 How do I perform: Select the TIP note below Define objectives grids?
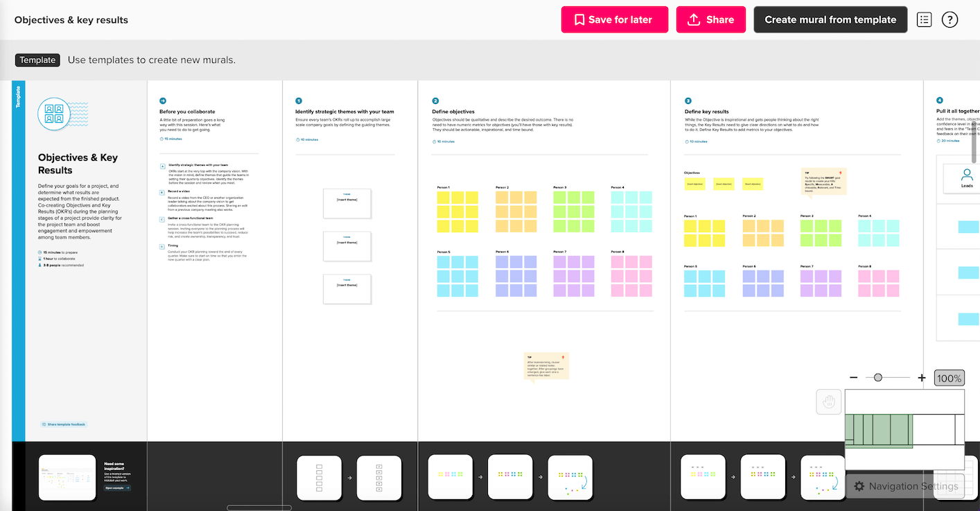(546, 367)
